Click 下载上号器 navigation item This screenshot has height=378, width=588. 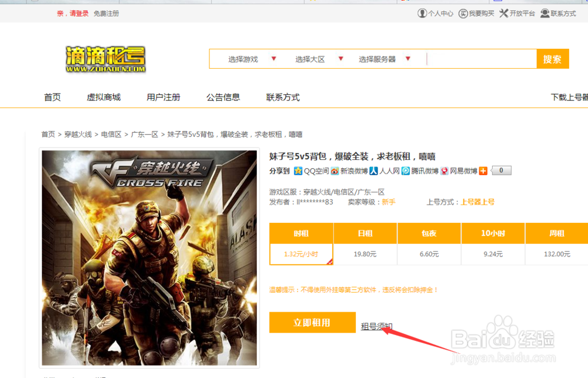569,97
